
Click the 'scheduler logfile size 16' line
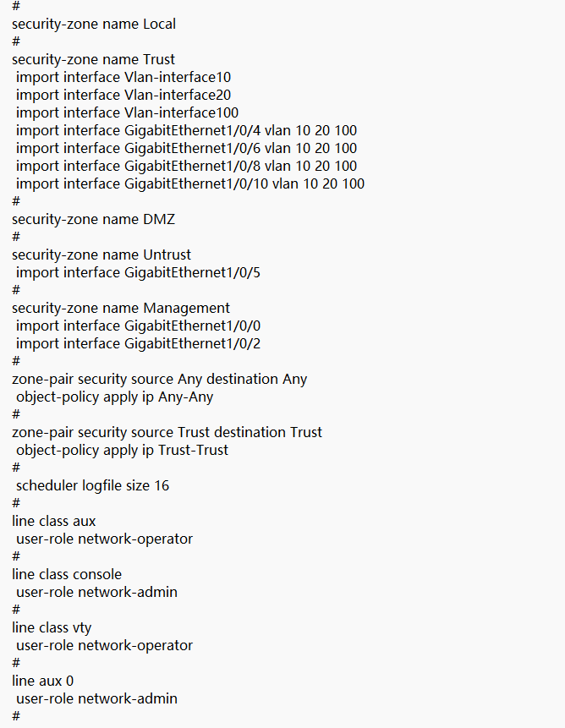point(92,485)
